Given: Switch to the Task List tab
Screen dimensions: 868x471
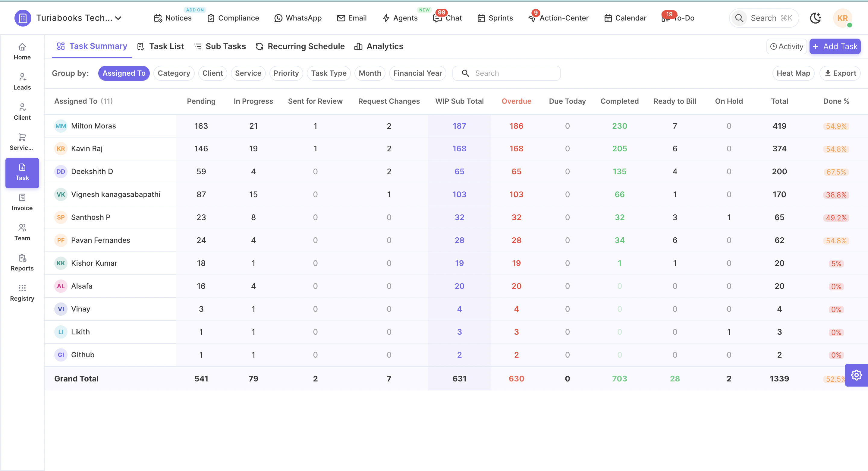Looking at the screenshot, I should (160, 46).
